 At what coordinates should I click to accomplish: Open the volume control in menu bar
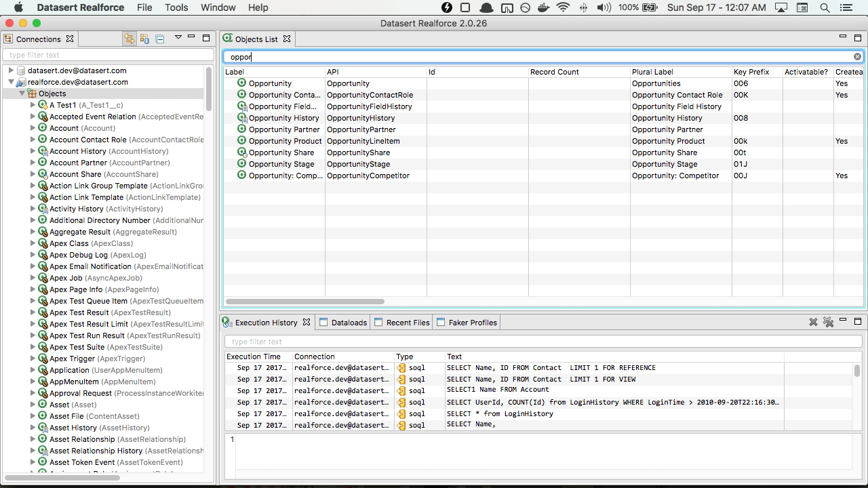click(x=604, y=7)
